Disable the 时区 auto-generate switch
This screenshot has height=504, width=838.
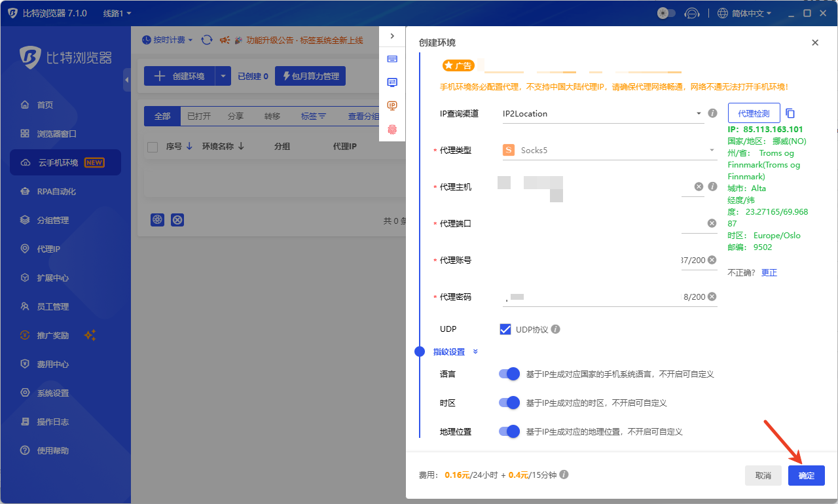pos(509,403)
